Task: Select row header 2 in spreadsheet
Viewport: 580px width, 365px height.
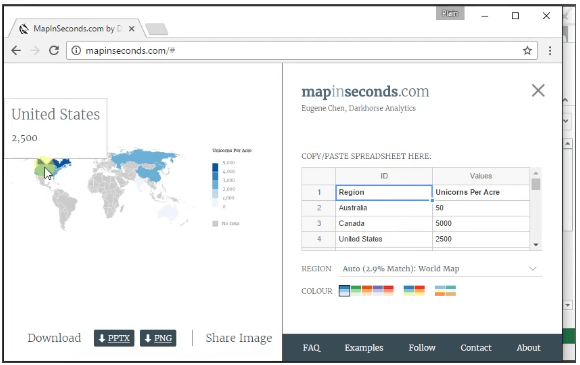Action: (318, 208)
